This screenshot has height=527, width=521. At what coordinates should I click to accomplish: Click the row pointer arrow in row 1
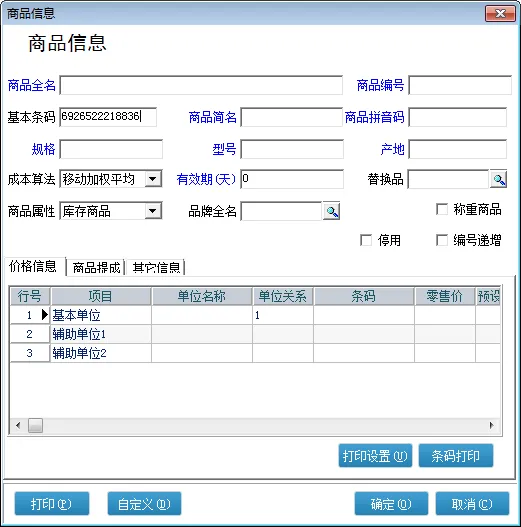[45, 315]
